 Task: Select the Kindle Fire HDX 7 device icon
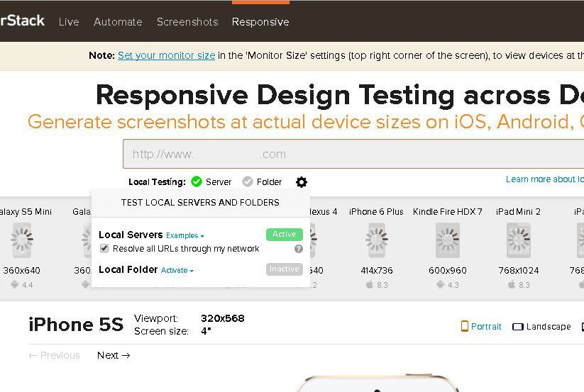[447, 240]
